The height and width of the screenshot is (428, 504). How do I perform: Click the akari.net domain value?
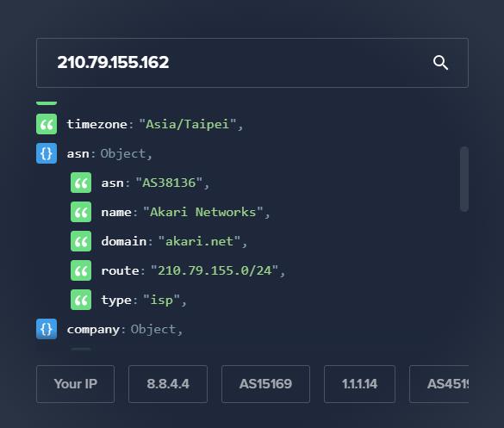[199, 241]
